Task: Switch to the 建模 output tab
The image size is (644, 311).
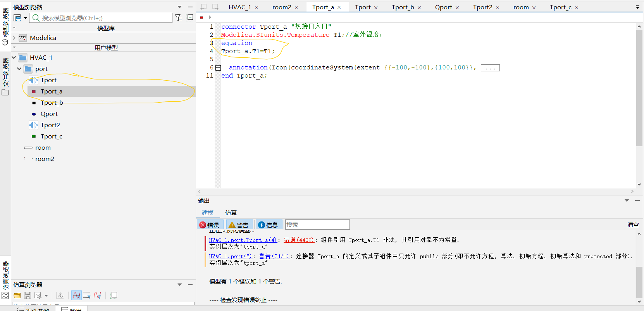Action: tap(208, 213)
